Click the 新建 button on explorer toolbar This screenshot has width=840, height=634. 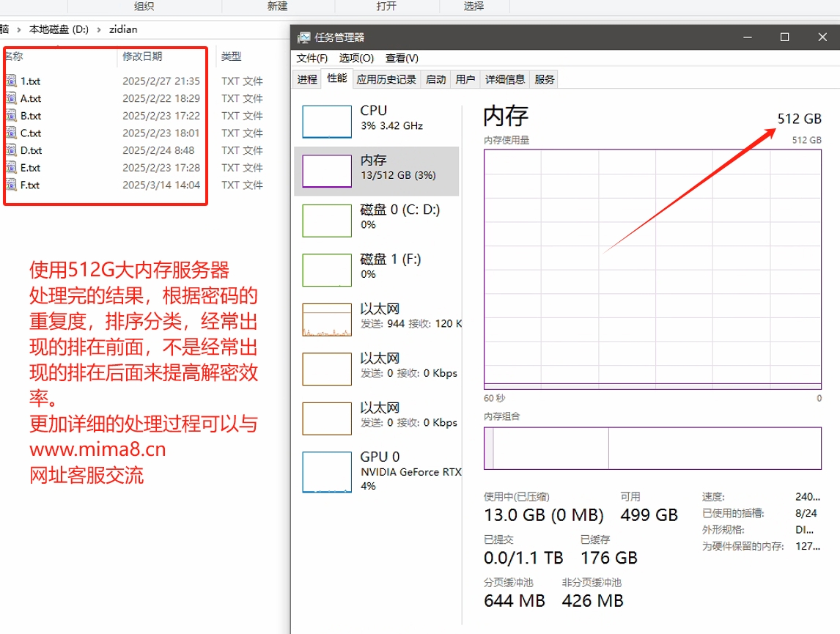click(276, 7)
